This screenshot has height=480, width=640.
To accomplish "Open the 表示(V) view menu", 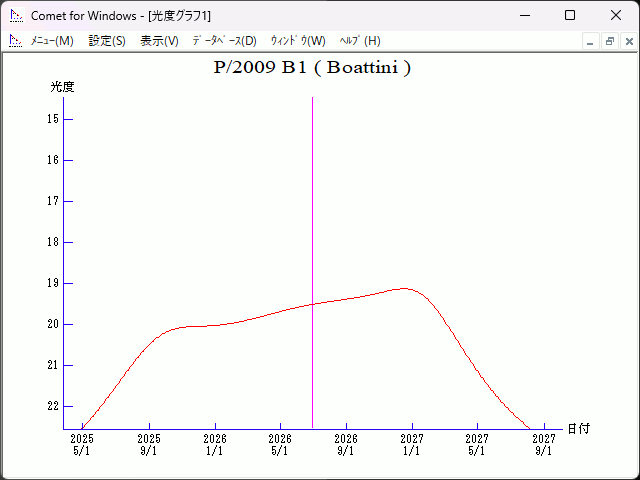I will (159, 41).
